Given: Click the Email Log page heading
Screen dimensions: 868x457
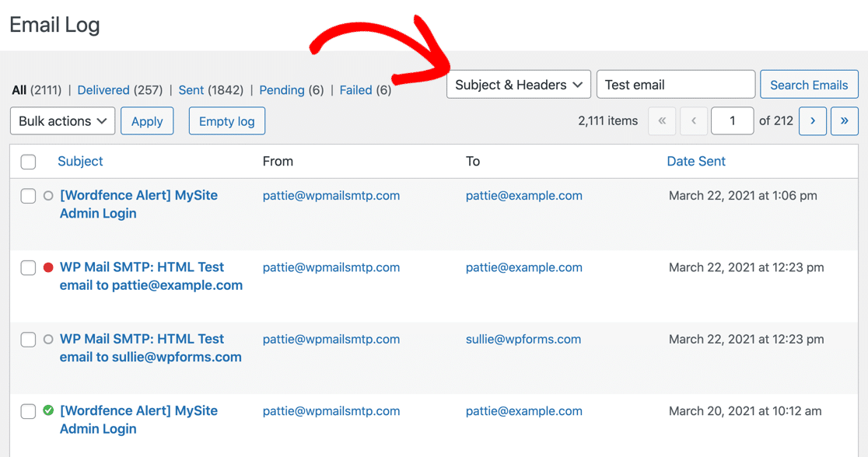Looking at the screenshot, I should (54, 26).
